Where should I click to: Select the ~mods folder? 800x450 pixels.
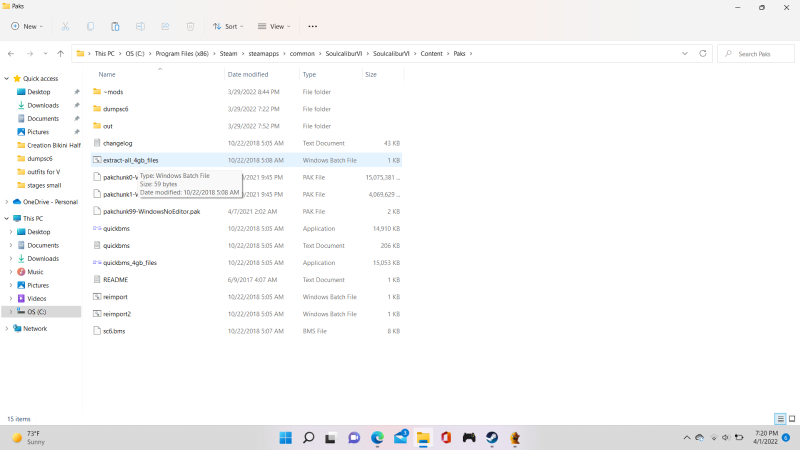(113, 92)
